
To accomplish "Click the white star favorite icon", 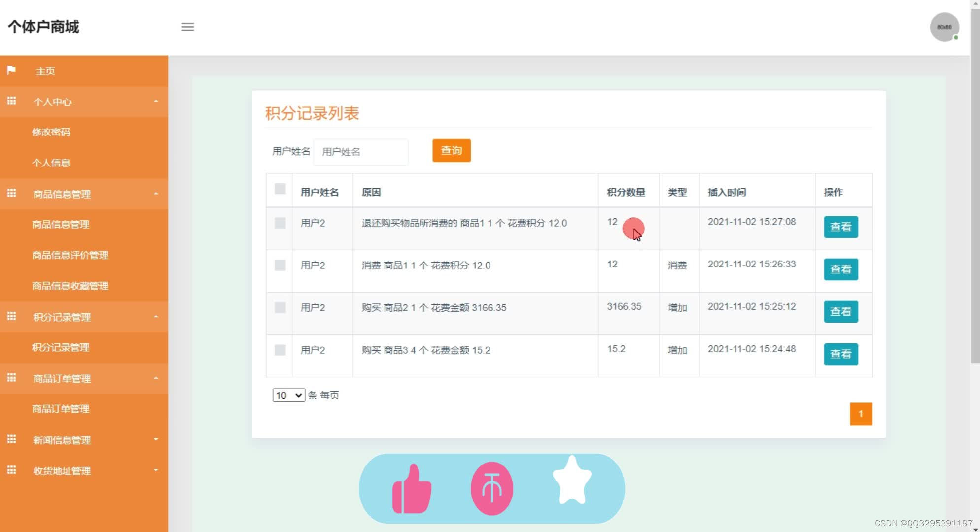I will (x=572, y=480).
